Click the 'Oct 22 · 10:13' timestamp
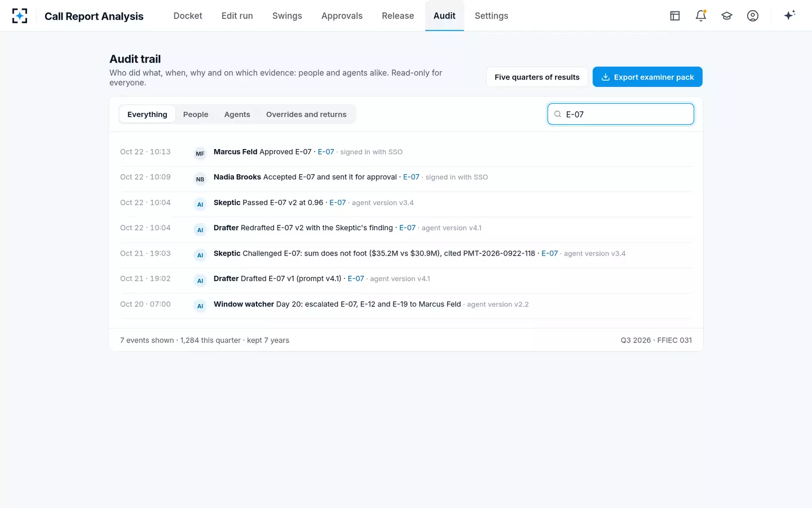The width and height of the screenshot is (812, 508). (x=145, y=152)
